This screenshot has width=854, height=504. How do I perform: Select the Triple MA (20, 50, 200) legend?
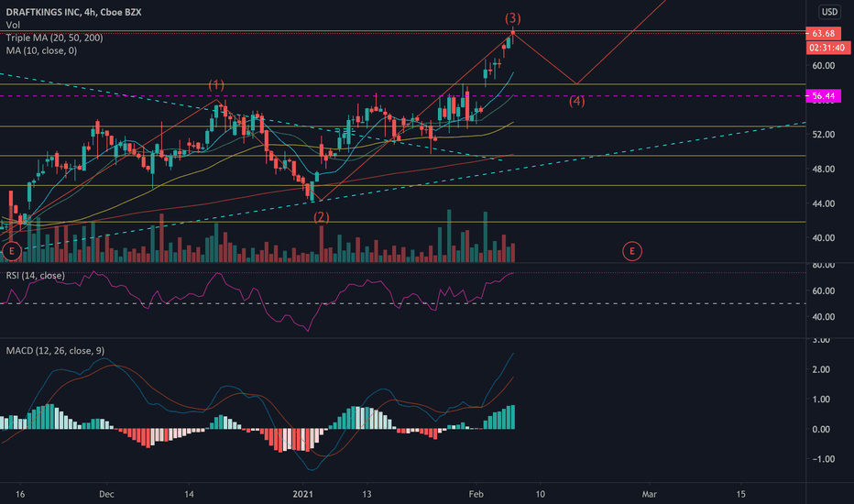click(54, 38)
